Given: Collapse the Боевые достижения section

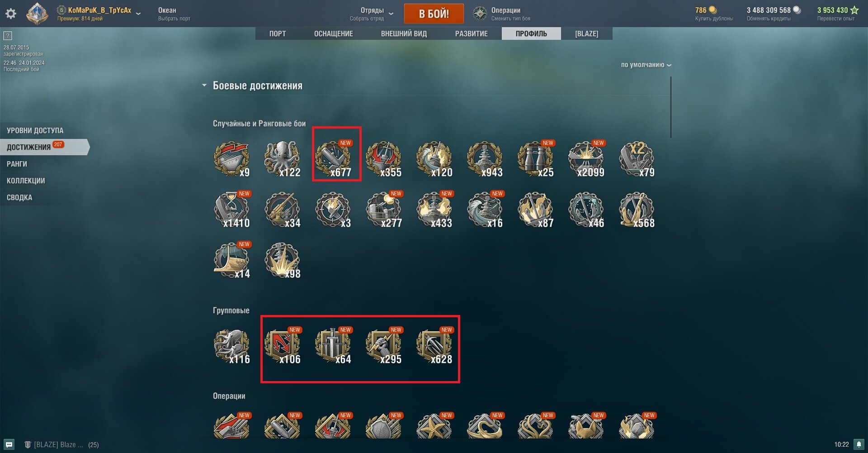Looking at the screenshot, I should 204,85.
